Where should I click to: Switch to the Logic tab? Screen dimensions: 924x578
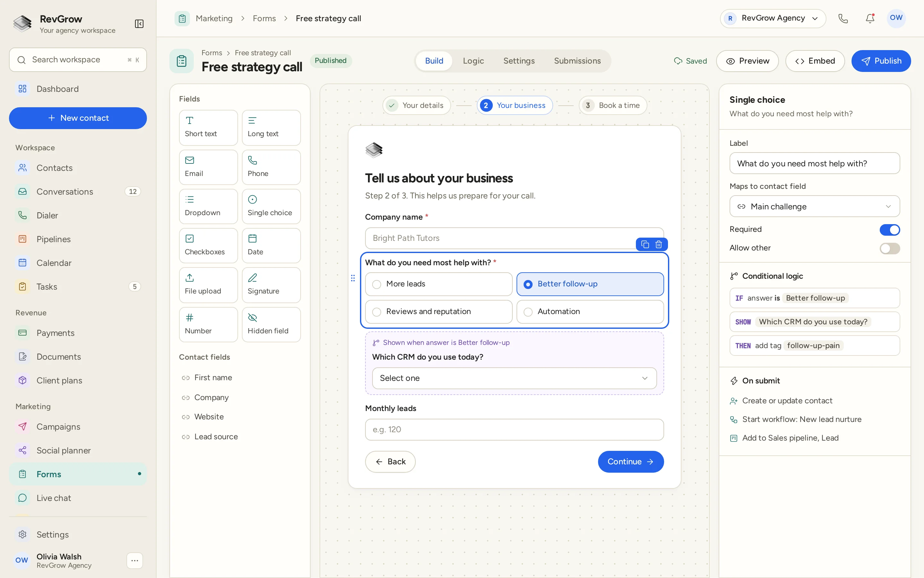coord(473,61)
